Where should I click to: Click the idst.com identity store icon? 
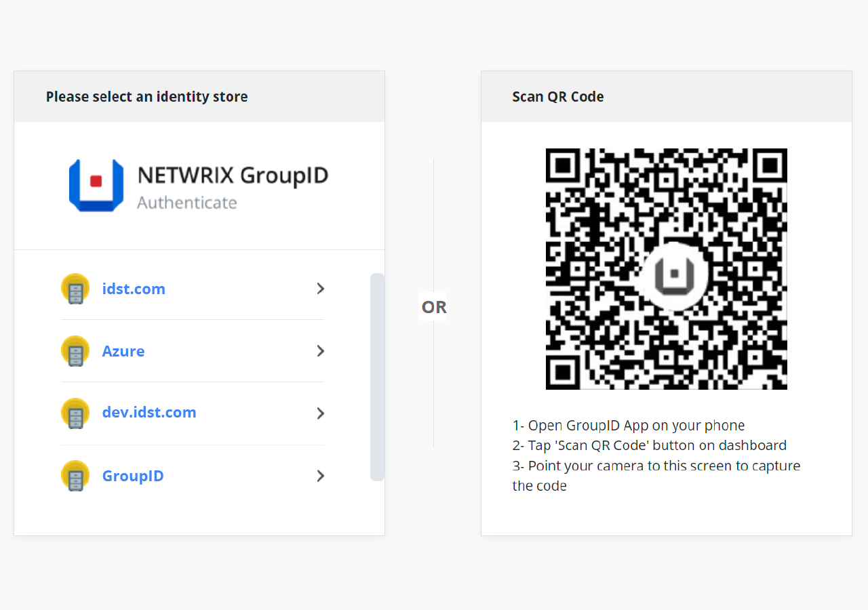[75, 289]
